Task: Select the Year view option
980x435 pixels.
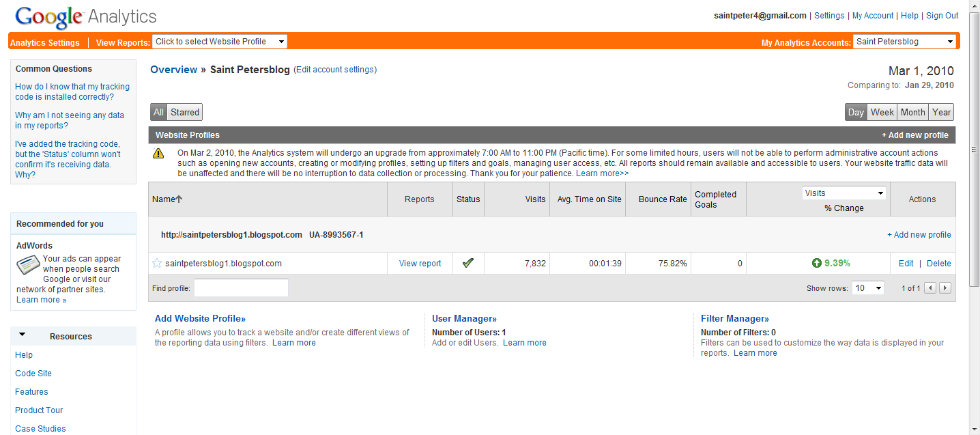Action: (x=941, y=111)
